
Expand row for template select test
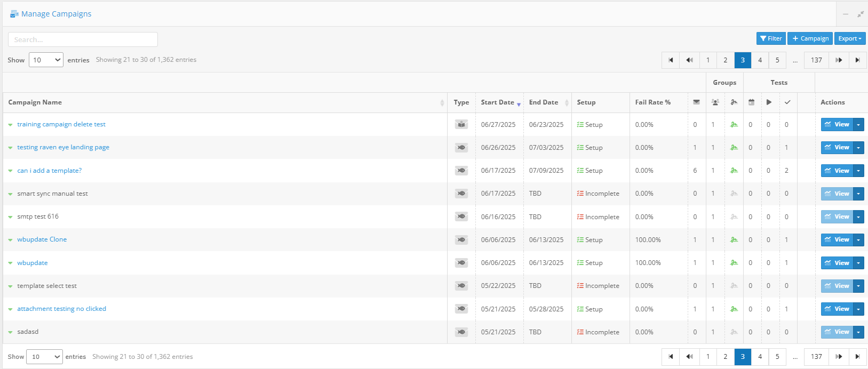[x=10, y=286]
